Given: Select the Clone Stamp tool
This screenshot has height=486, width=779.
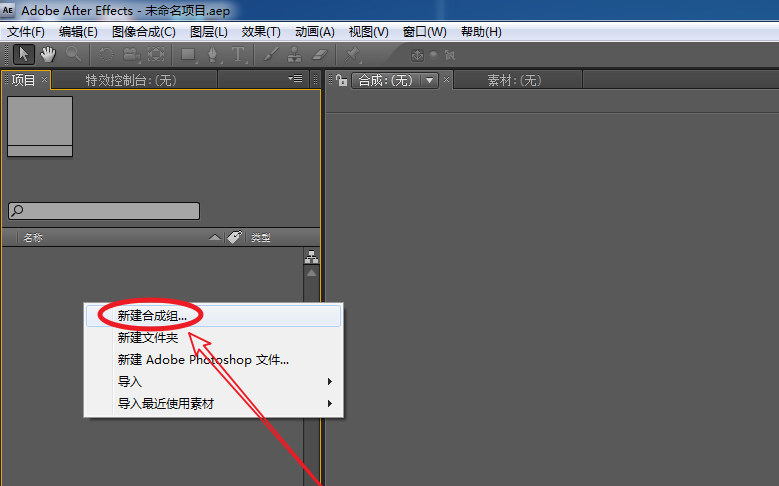Looking at the screenshot, I should [295, 55].
